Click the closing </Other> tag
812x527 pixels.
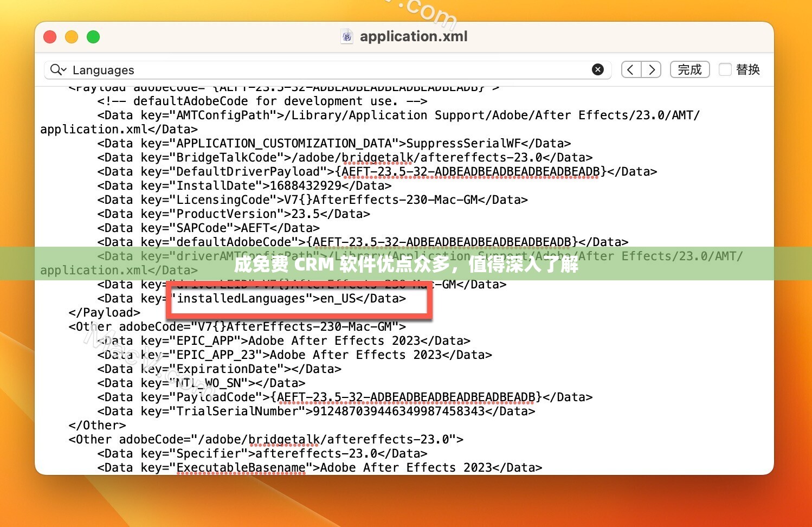tap(98, 426)
